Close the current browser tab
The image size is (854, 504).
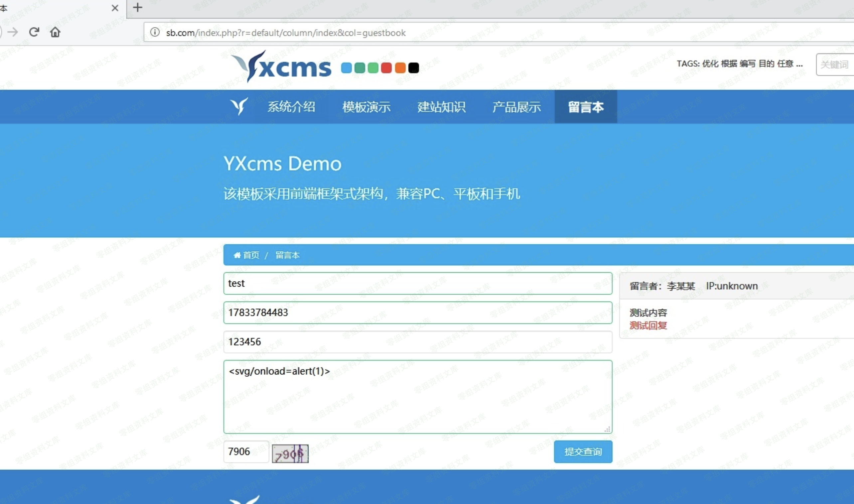point(115,8)
